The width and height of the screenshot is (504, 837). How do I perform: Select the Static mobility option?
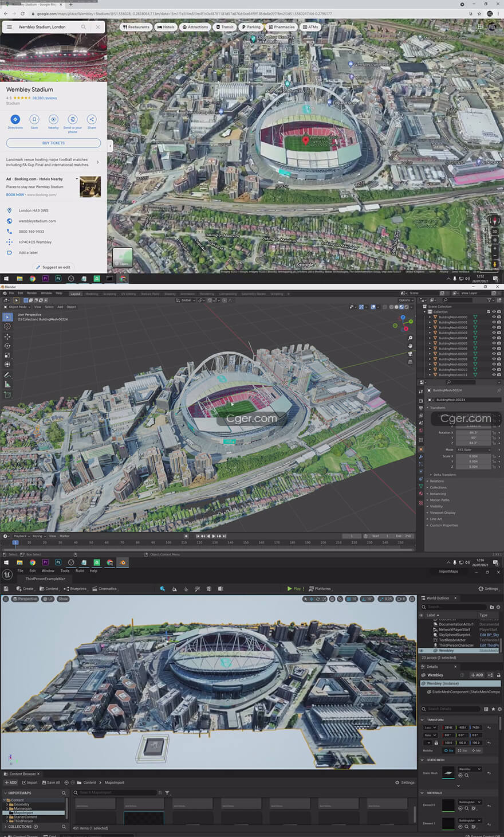point(448,750)
